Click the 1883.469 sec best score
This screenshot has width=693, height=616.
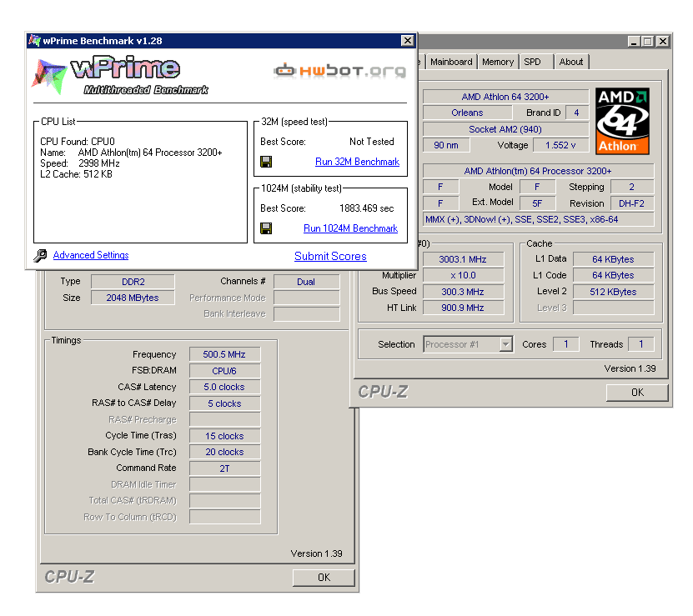pos(366,208)
